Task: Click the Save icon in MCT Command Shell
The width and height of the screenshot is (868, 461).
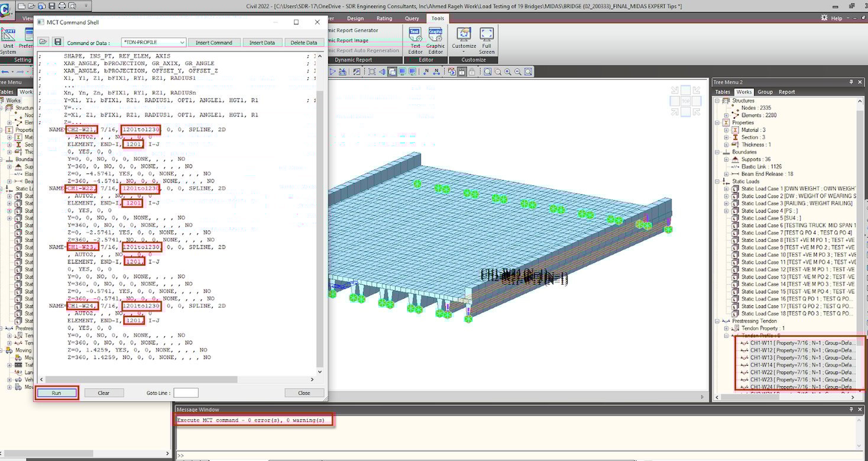Action: click(57, 42)
